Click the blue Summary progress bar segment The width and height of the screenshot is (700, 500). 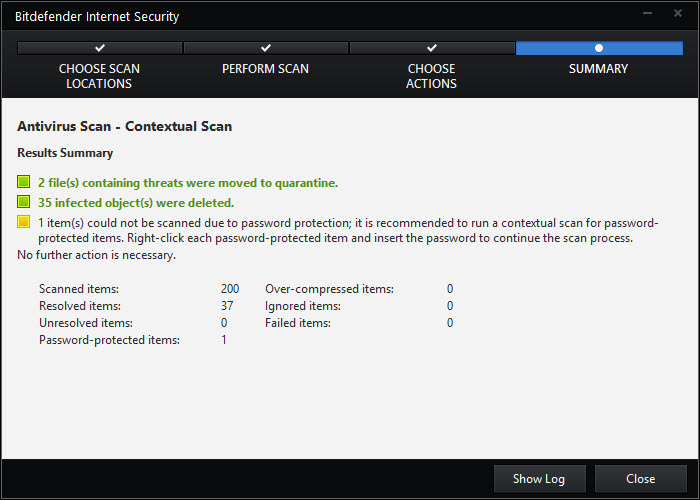[x=599, y=48]
